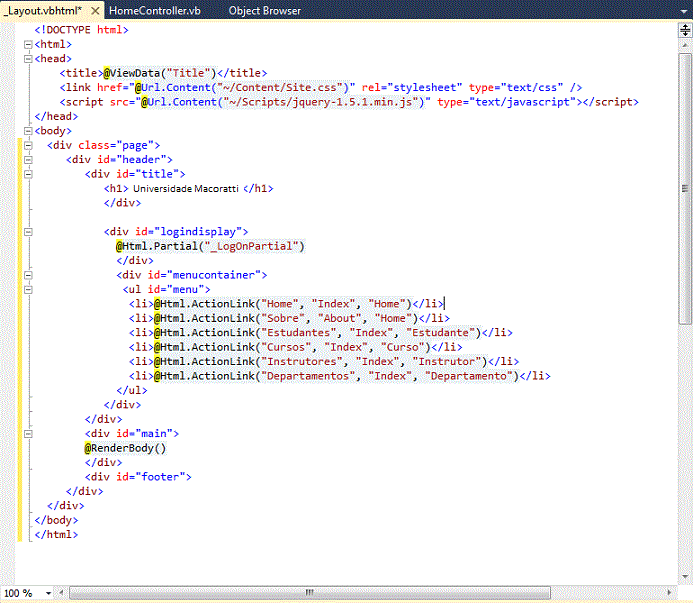This screenshot has height=603, width=693.
Task: Click the div id="footer" line
Action: click(x=138, y=477)
